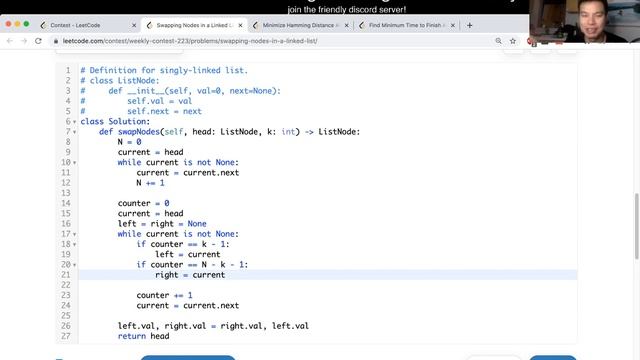Image resolution: width=640 pixels, height=360 pixels.
Task: Select the Swapping Nodes in a Linked List tab
Action: [194, 25]
